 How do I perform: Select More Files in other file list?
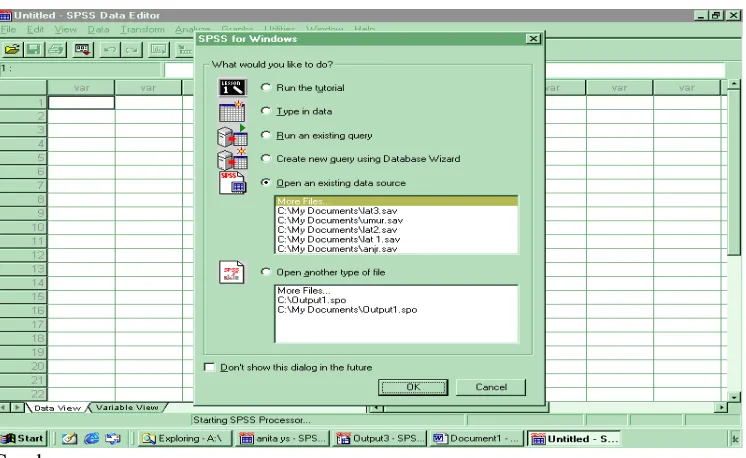[396, 291]
